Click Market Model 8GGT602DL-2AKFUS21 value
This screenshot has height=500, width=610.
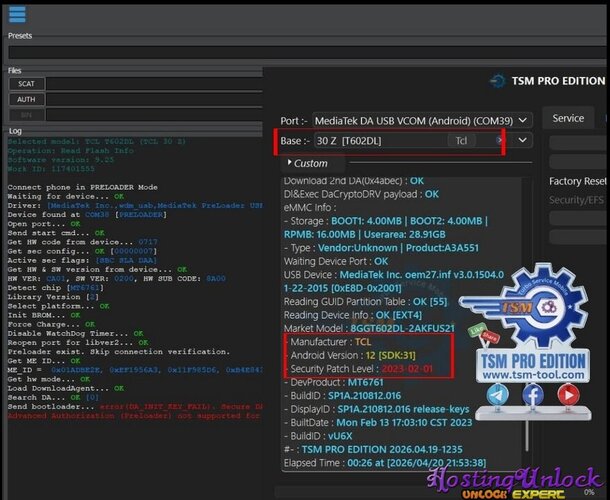[x=402, y=328]
